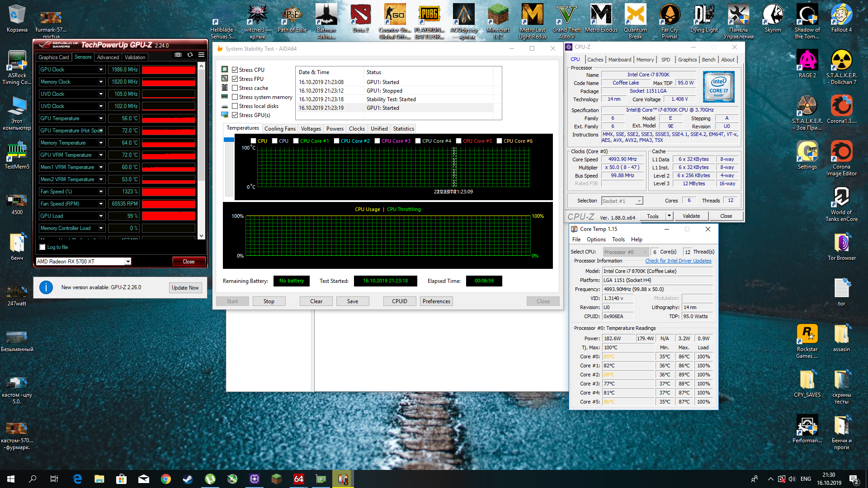This screenshot has height=488, width=868.
Task: Open the AMD Radeon RX 5700 XT selector
Action: (x=84, y=262)
